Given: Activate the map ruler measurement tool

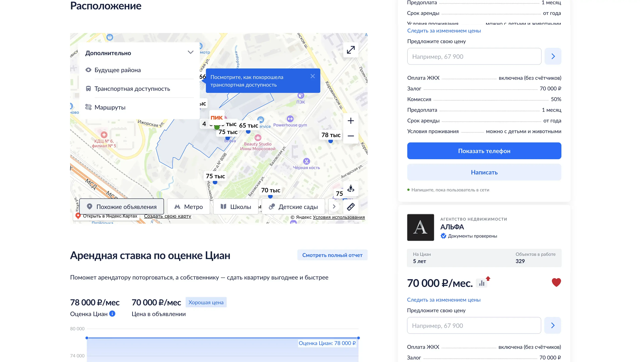Looking at the screenshot, I should click(351, 207).
